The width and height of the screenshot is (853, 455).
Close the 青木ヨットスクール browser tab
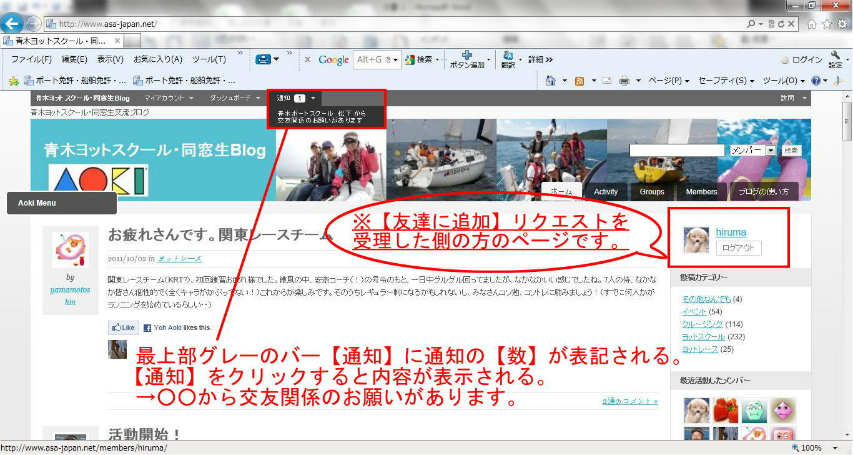coord(118,41)
